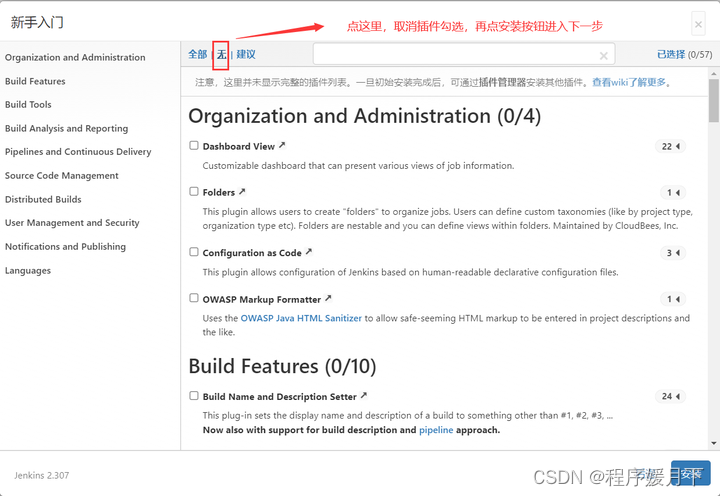Click the plugin list scrollbar thumb
Viewport: 720px width, 496px height.
click(x=714, y=100)
